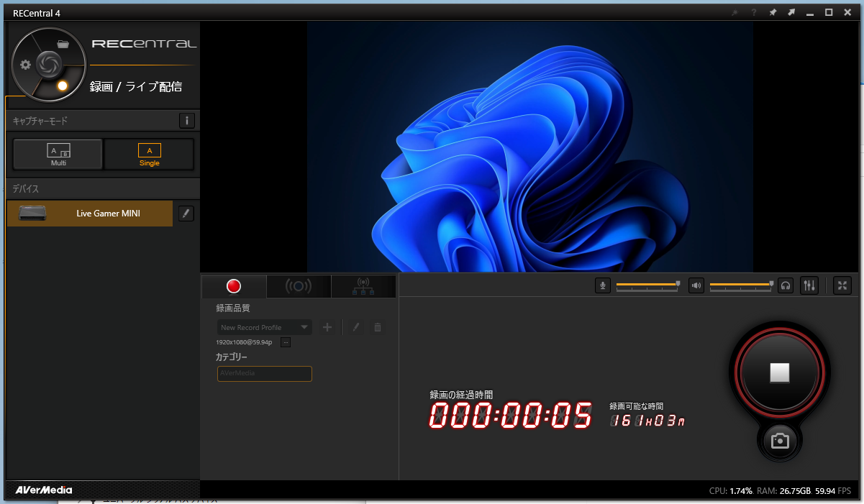The image size is (864, 504).
Task: Open profile details via the ellipsis button
Action: click(x=286, y=342)
